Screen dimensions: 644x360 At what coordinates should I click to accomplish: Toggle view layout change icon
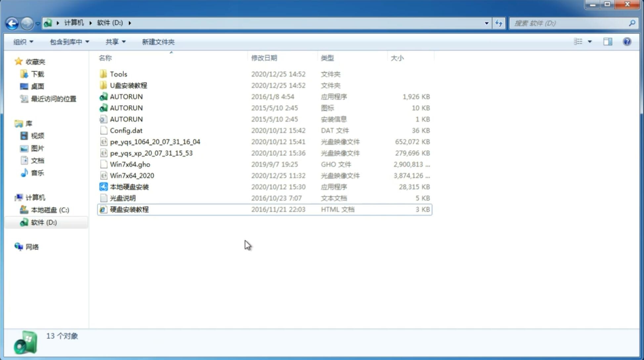point(579,41)
